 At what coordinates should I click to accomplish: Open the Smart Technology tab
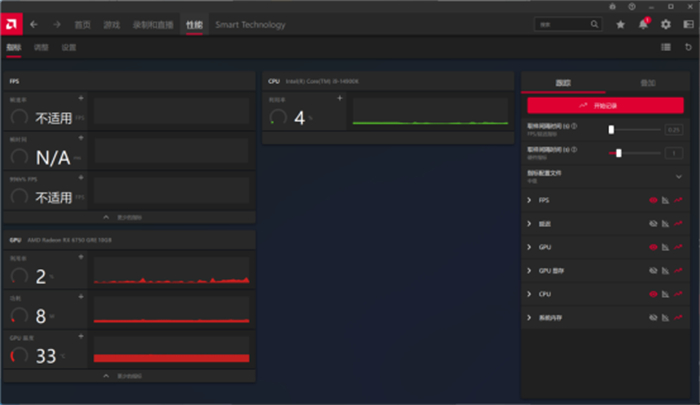250,25
